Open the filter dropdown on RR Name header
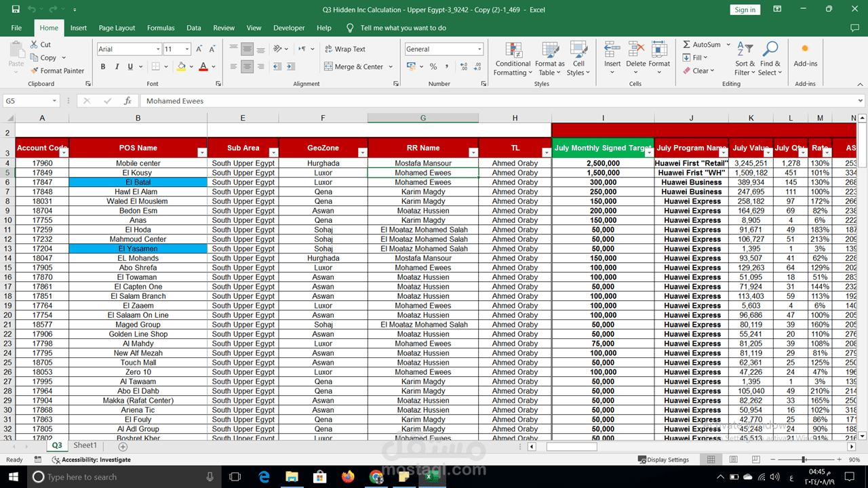Viewport: 868px width, 488px height. pyautogui.click(x=473, y=152)
